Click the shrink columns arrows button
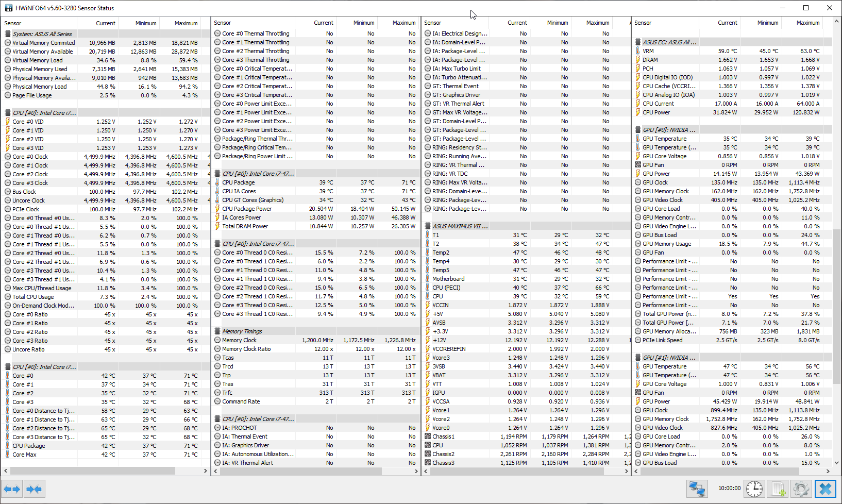This screenshot has width=842, height=504. [x=34, y=489]
